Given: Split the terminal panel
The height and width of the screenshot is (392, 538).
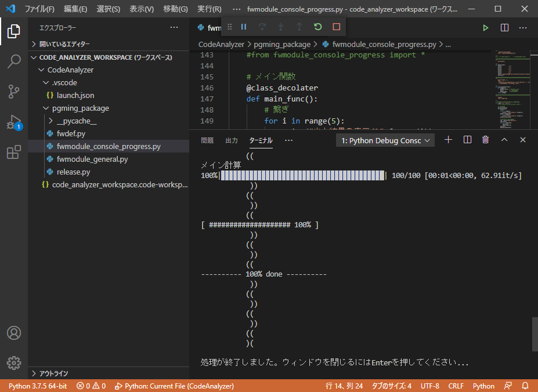Looking at the screenshot, I should pyautogui.click(x=467, y=140).
